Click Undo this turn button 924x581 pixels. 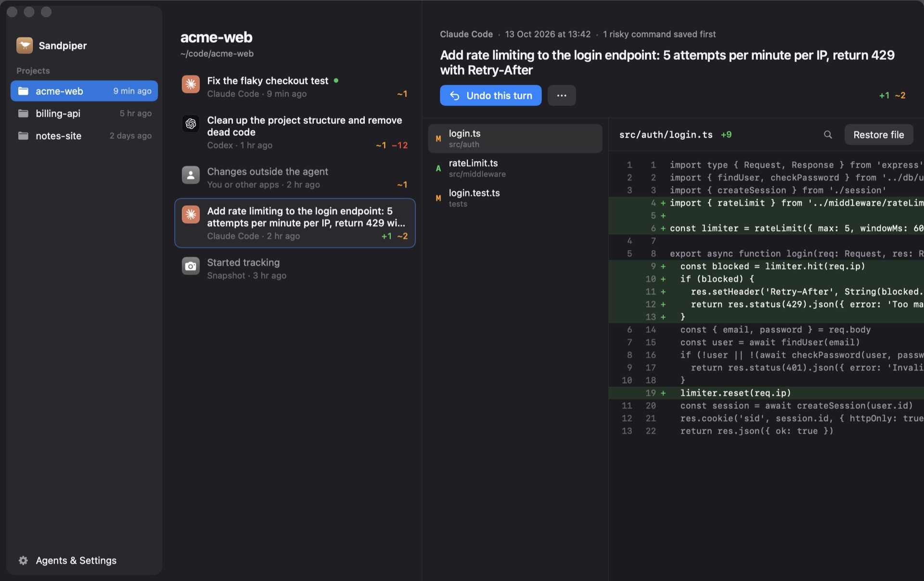[490, 95]
